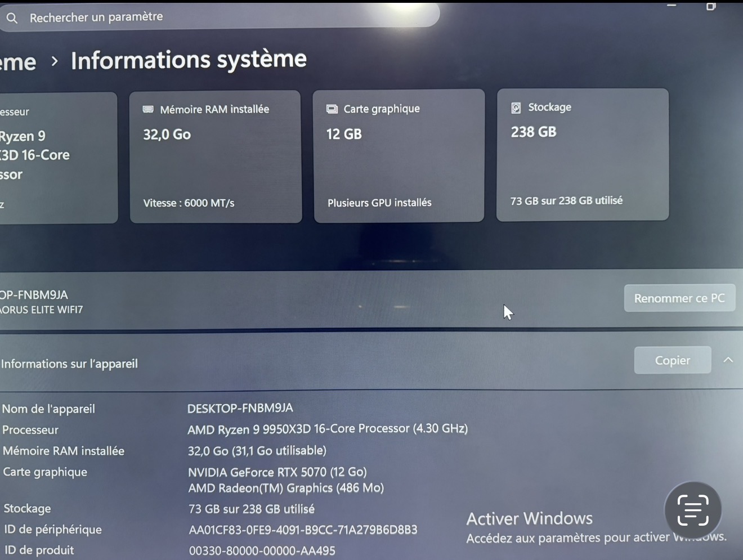Tap the text scan overlay icon
Viewport: 743px width, 560px height.
pos(693,510)
